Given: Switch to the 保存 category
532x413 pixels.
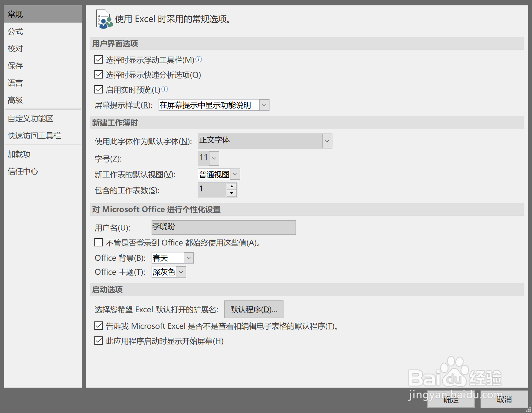Looking at the screenshot, I should click(x=43, y=65).
